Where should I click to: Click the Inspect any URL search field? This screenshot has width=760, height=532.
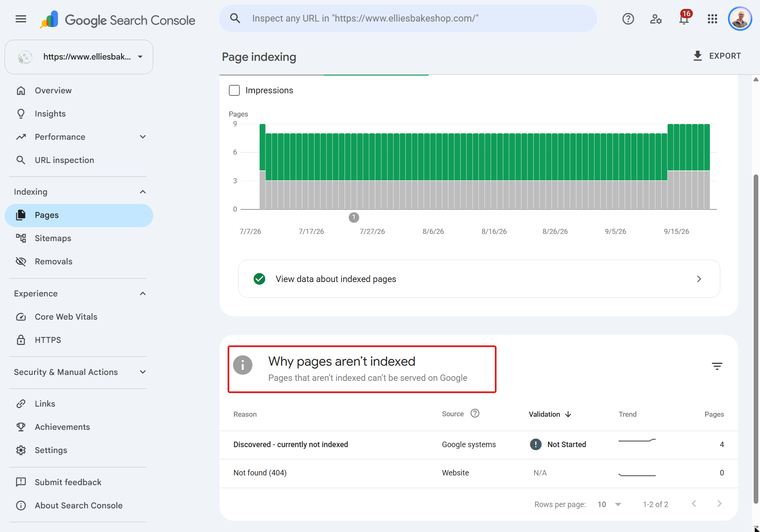click(x=408, y=19)
